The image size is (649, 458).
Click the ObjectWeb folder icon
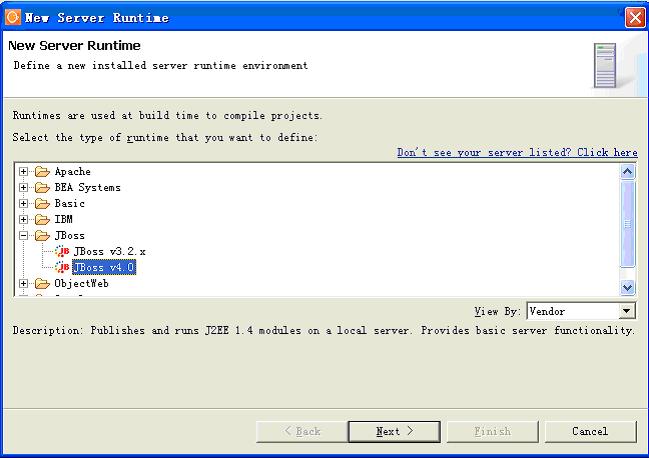[42, 283]
